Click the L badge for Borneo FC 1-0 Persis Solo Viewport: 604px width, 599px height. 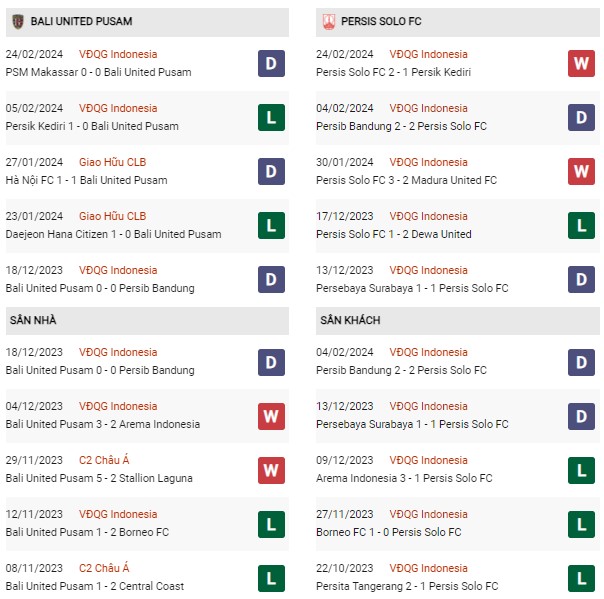click(x=581, y=524)
